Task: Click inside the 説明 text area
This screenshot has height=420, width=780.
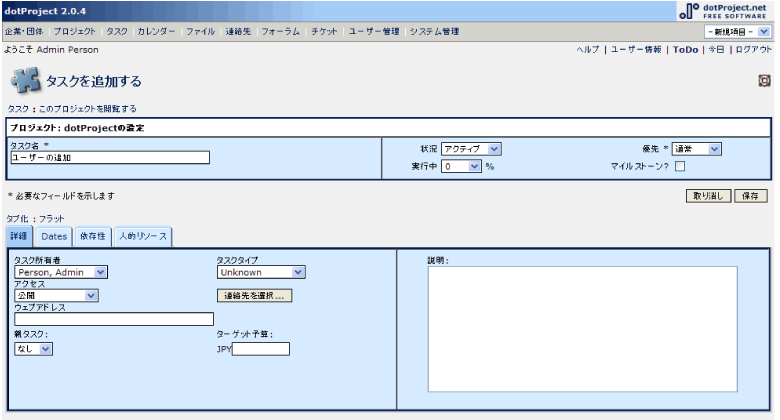Action: 583,329
